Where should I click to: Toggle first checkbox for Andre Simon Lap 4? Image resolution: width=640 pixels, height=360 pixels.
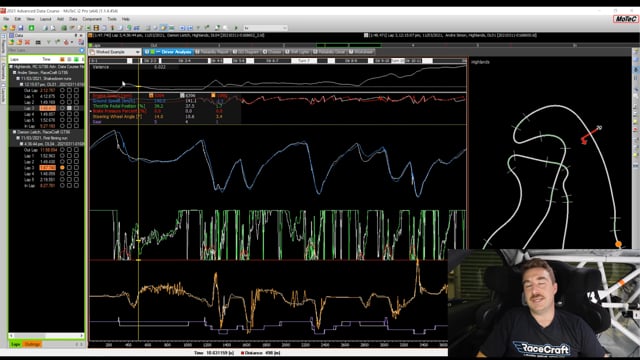pyautogui.click(x=62, y=114)
